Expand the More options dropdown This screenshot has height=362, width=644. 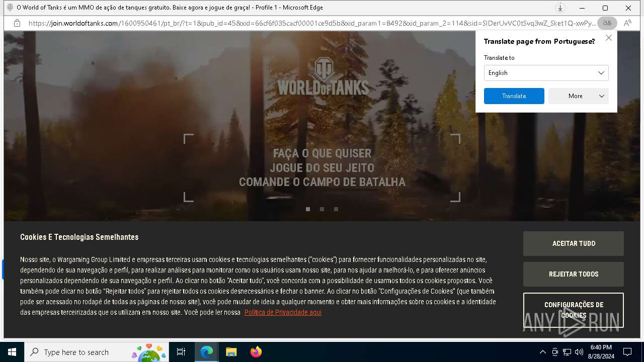click(578, 96)
